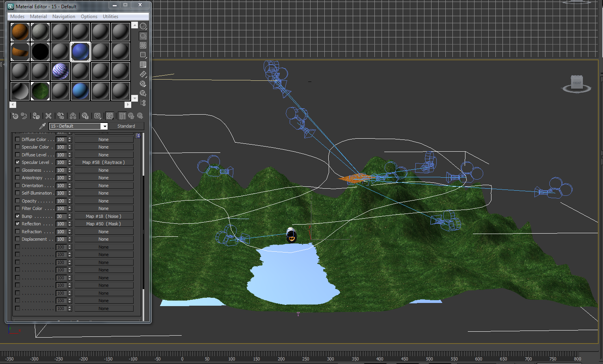Open Map #50 (Mask) reflection map
Image resolution: width=603 pixels, height=364 pixels.
pos(104,224)
